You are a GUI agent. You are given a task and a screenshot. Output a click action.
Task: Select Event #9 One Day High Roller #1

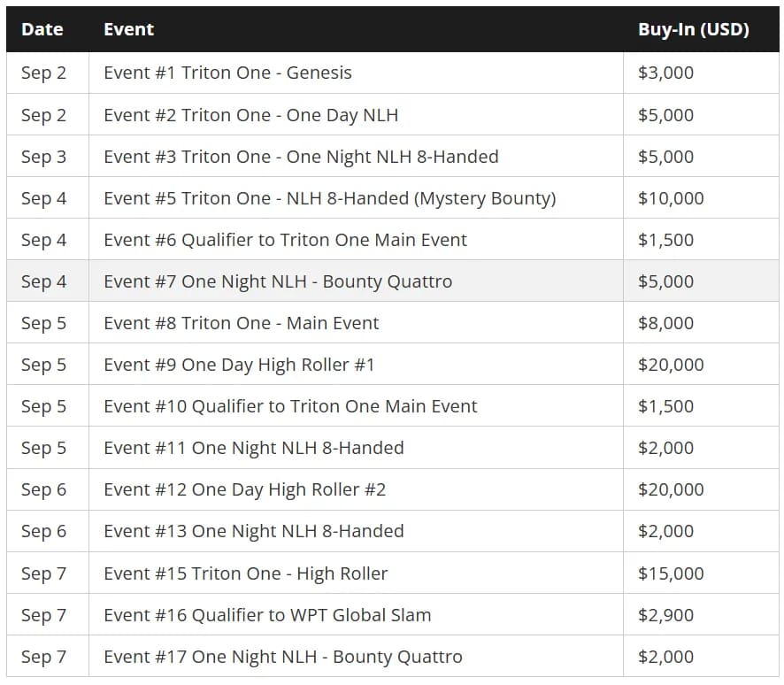pos(239,365)
